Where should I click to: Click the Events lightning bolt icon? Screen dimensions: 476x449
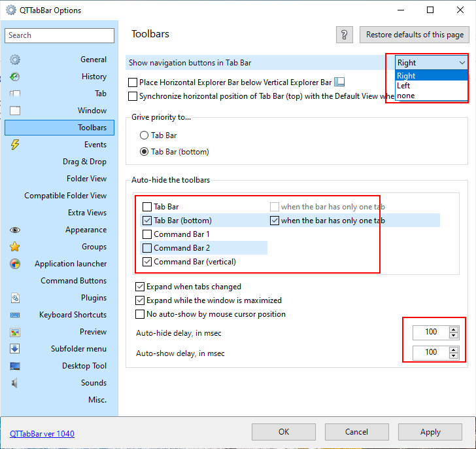(x=15, y=145)
